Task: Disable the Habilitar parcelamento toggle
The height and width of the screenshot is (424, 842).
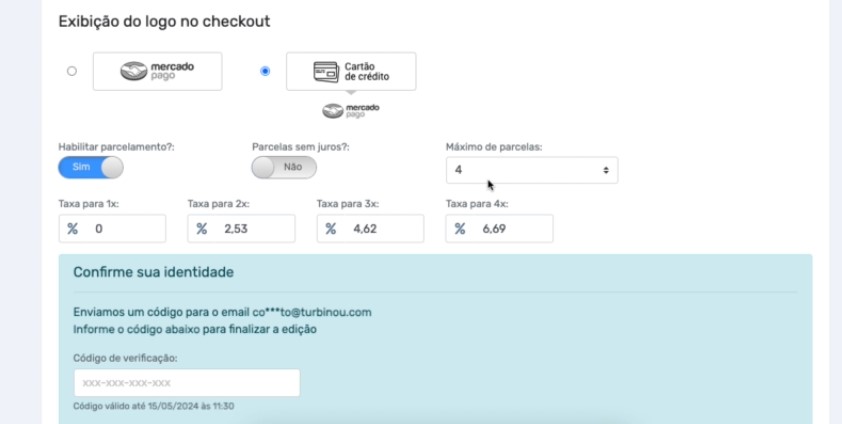Action: (x=91, y=167)
